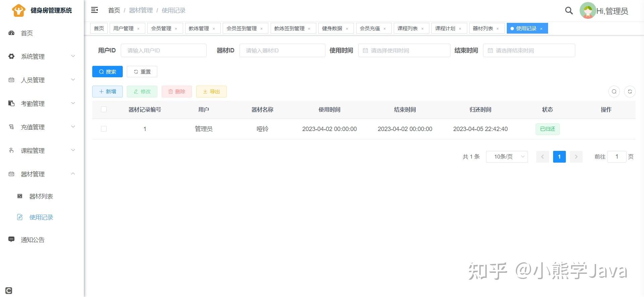Close the 使用记录 active tab
The image size is (644, 297).
(x=541, y=29)
